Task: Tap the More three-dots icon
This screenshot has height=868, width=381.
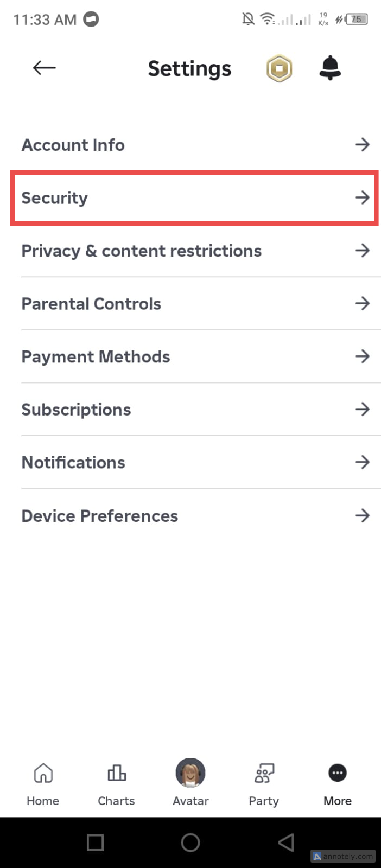Action: (338, 773)
